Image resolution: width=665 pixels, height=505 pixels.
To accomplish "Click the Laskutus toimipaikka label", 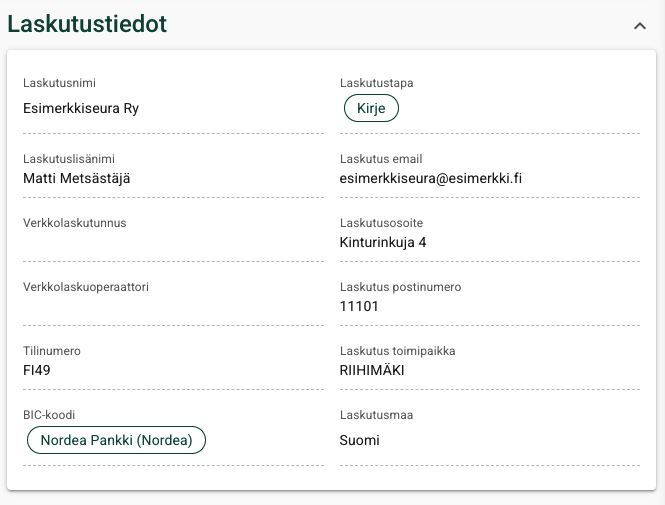I will pos(397,351).
